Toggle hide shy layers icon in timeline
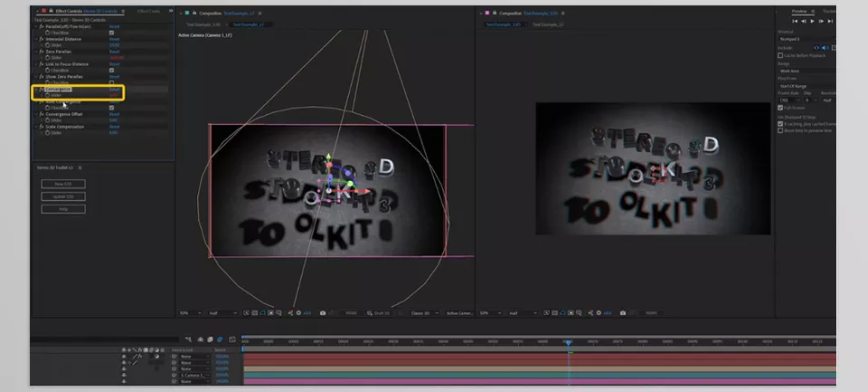The height and width of the screenshot is (392, 868). (x=201, y=339)
